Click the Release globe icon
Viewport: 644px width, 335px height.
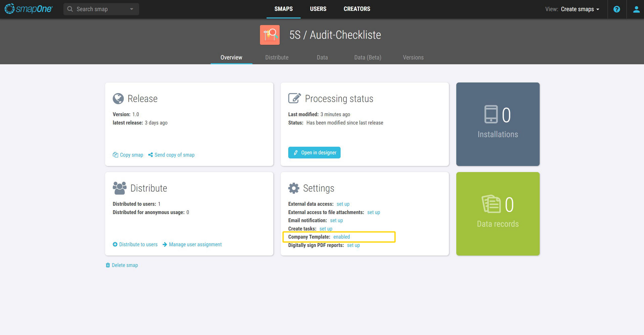[118, 98]
